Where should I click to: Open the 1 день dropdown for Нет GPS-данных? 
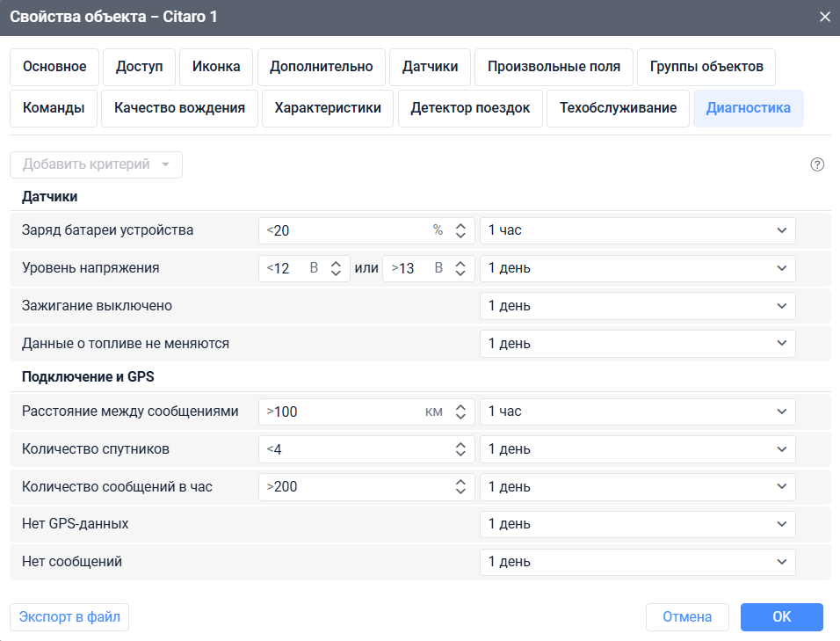(637, 524)
